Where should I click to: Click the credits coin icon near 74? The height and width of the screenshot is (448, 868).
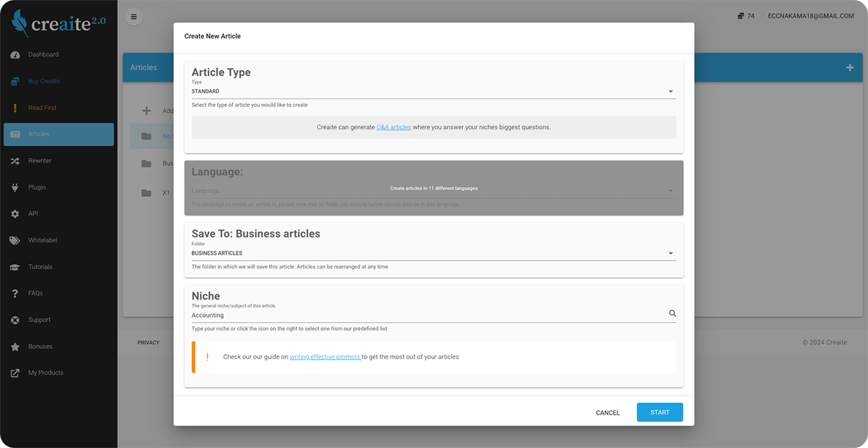(741, 16)
